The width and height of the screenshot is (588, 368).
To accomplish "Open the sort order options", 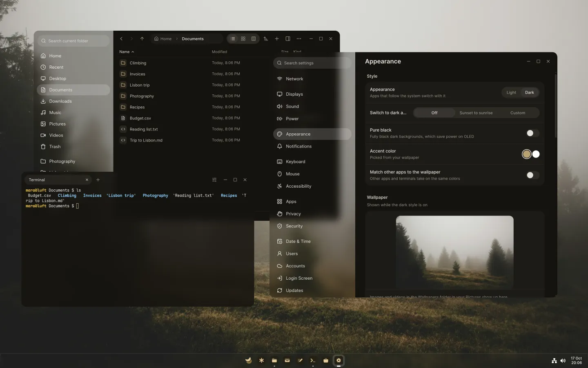I will click(266, 39).
